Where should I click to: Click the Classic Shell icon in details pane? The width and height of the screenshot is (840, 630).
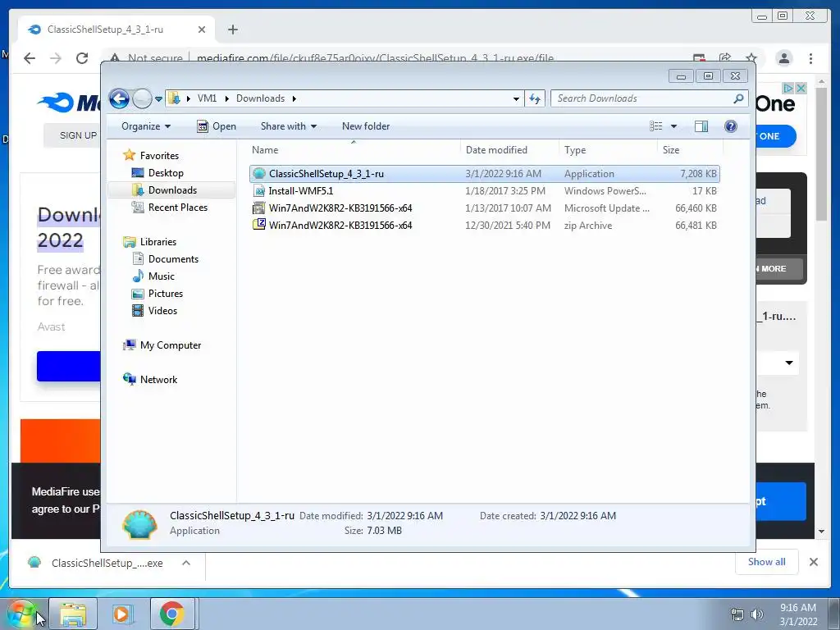tap(139, 524)
